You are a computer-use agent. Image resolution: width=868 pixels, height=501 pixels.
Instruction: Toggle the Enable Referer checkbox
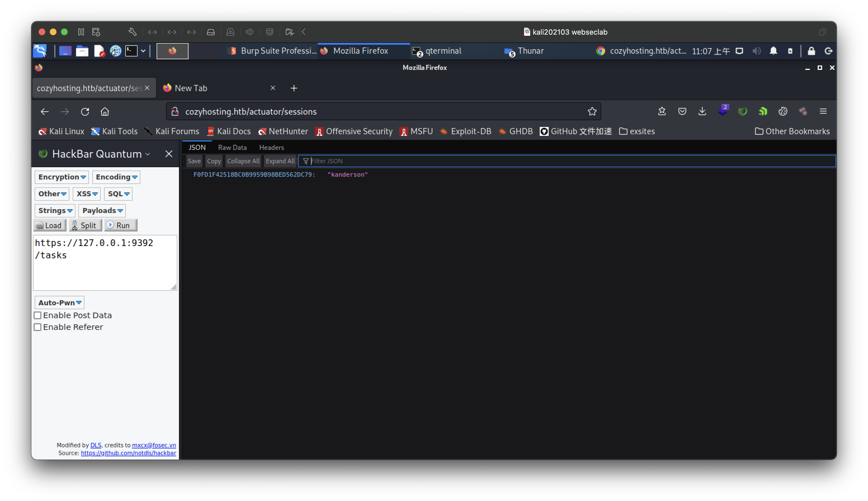(37, 327)
